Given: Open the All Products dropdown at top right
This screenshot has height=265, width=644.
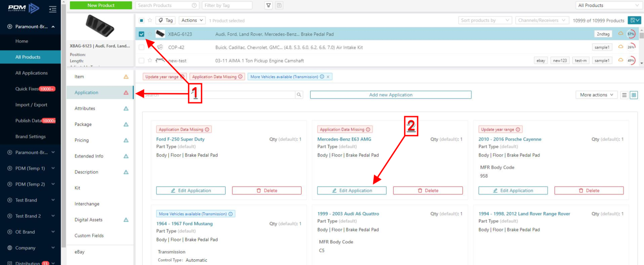Looking at the screenshot, I should pyautogui.click(x=608, y=5).
